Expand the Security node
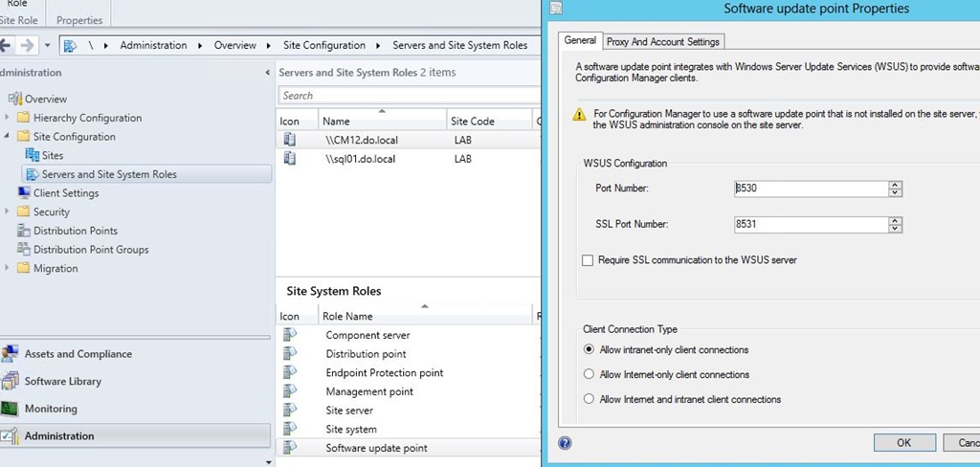This screenshot has height=467, width=980. pyautogui.click(x=7, y=211)
